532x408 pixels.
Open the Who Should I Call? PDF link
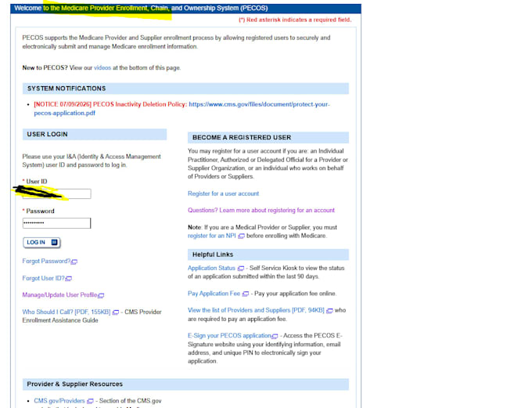click(x=66, y=312)
